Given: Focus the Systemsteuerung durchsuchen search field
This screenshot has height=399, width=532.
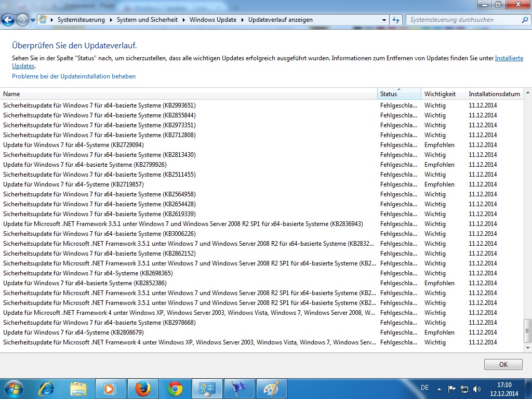Looking at the screenshot, I should 464,20.
